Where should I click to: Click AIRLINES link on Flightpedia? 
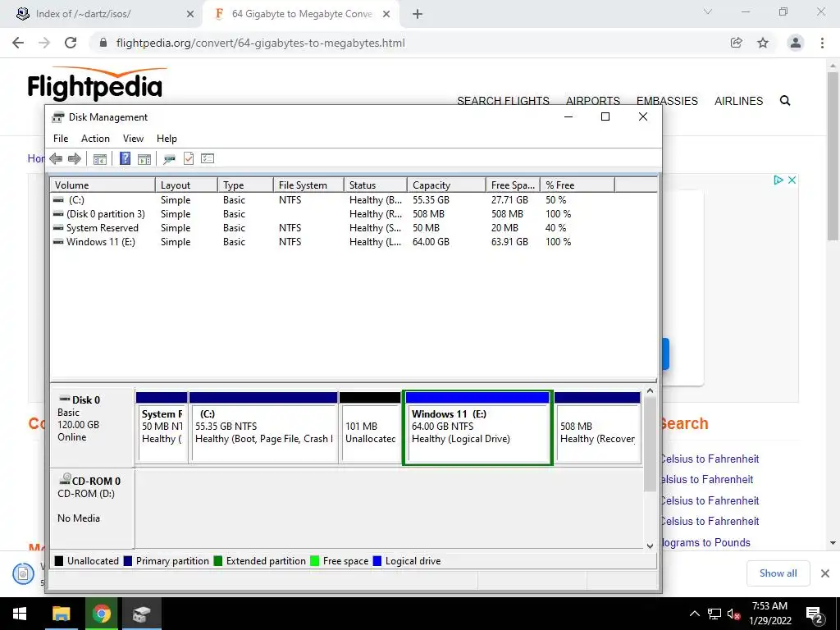pyautogui.click(x=738, y=101)
